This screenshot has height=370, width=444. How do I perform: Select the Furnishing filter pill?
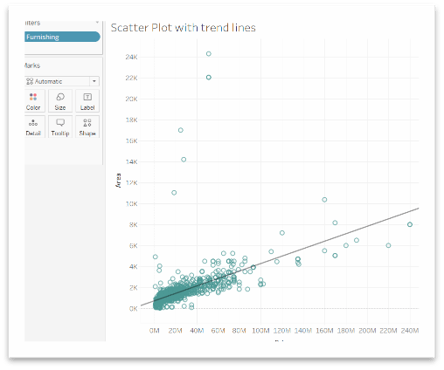point(62,37)
